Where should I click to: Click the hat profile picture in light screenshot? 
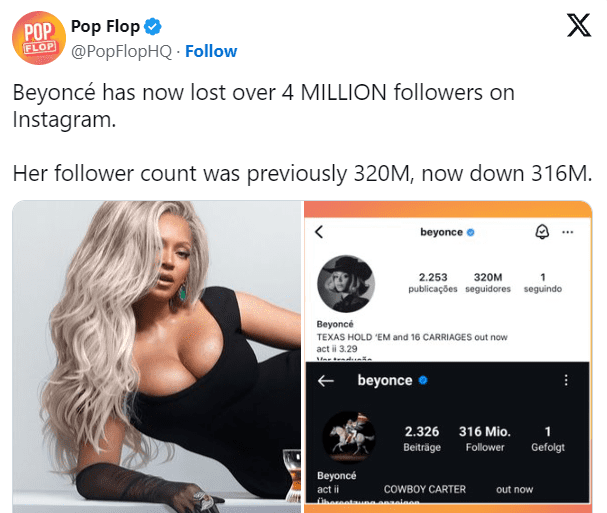[346, 284]
